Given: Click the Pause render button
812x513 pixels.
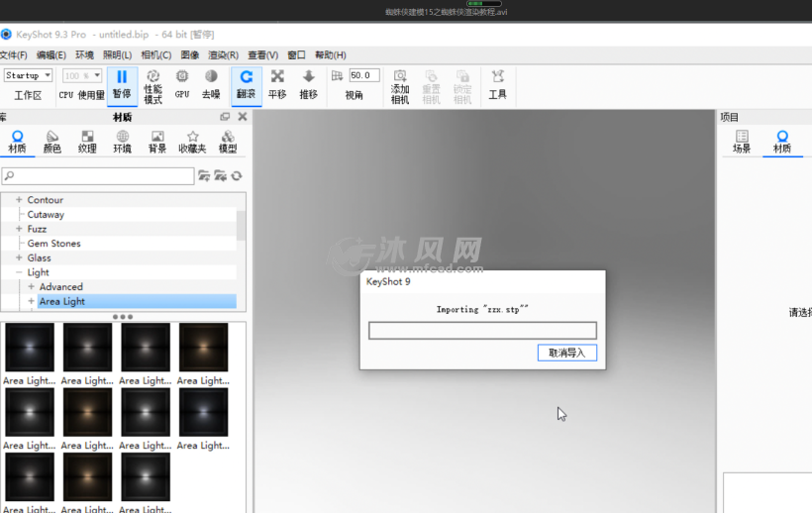Looking at the screenshot, I should pyautogui.click(x=122, y=86).
